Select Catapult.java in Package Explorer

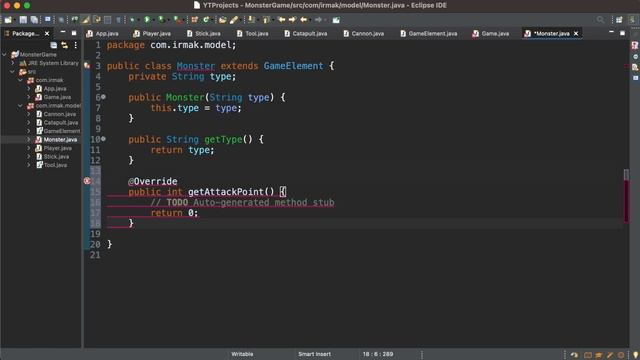point(57,122)
